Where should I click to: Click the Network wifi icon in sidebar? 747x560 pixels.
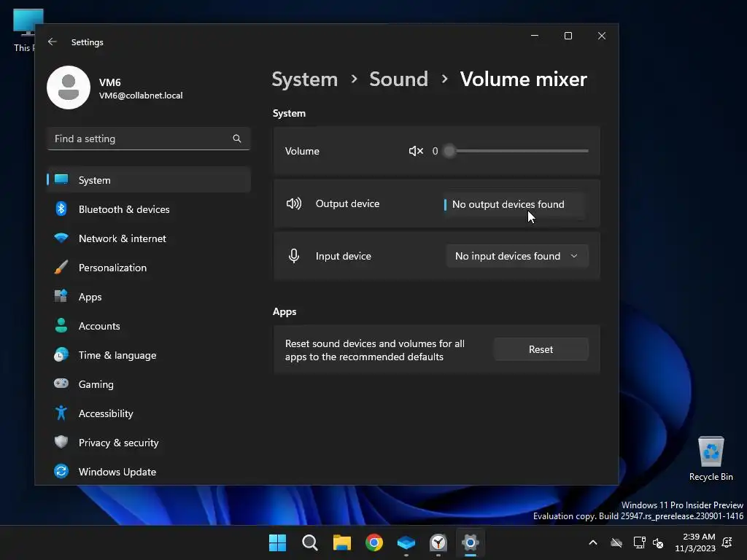point(61,238)
